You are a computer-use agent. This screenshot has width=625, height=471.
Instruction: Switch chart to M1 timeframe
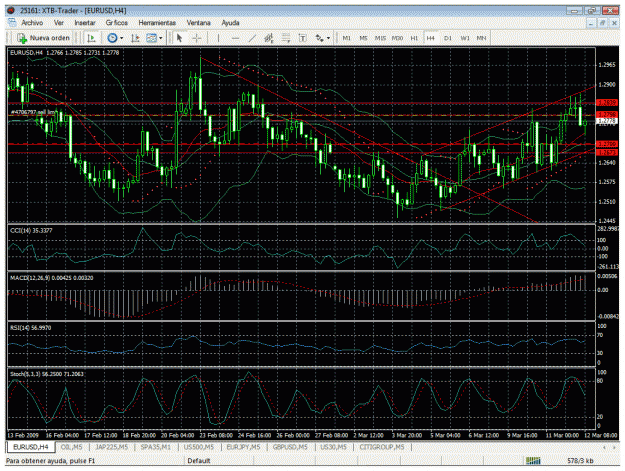pos(346,38)
